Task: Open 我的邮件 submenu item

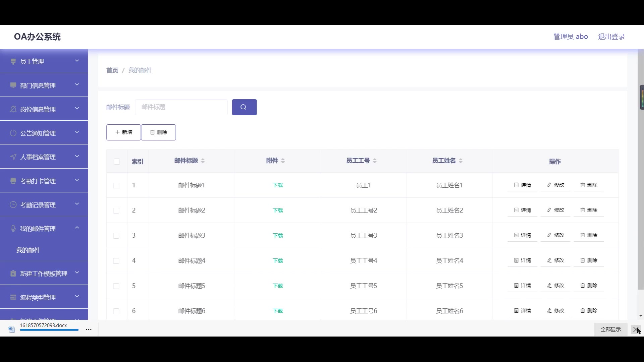Action: click(29, 250)
